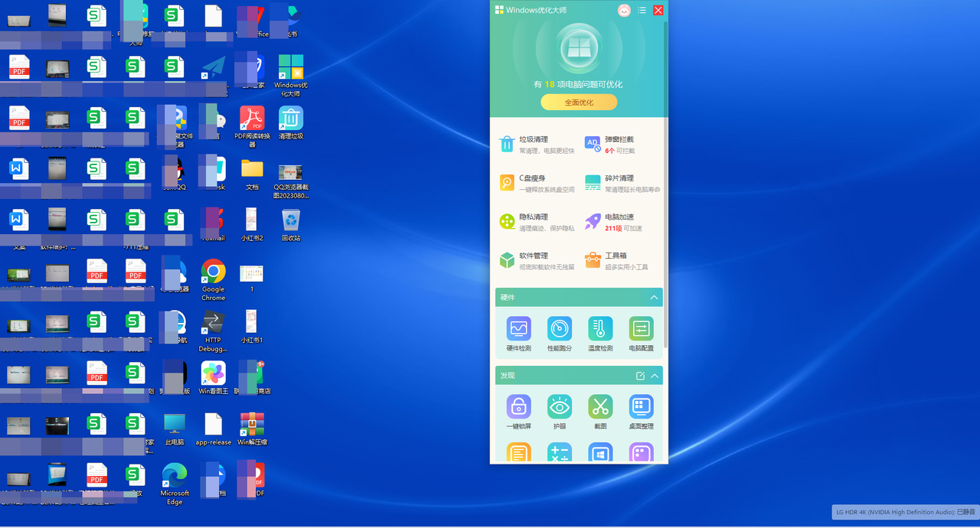Select the HTTP Debugger desktop shortcut
980x528 pixels.
pos(213,331)
